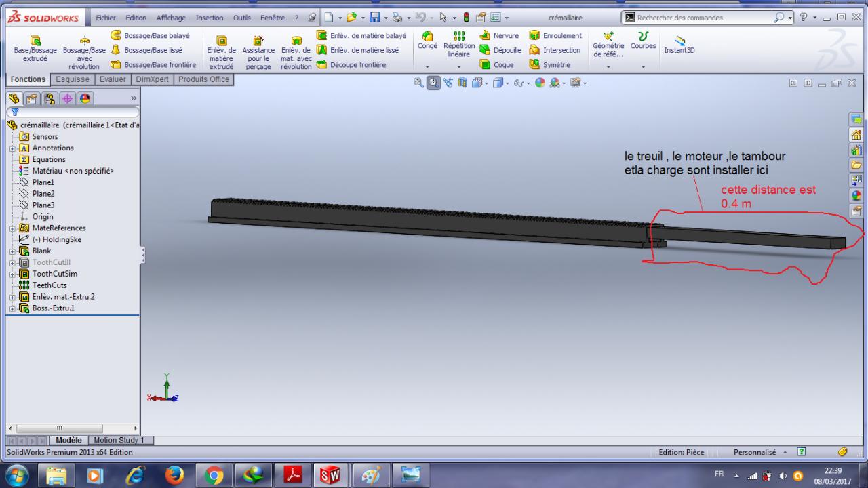Select Bossage/Base avec révolution tool
Image resolution: width=868 pixels, height=488 pixels.
click(84, 53)
